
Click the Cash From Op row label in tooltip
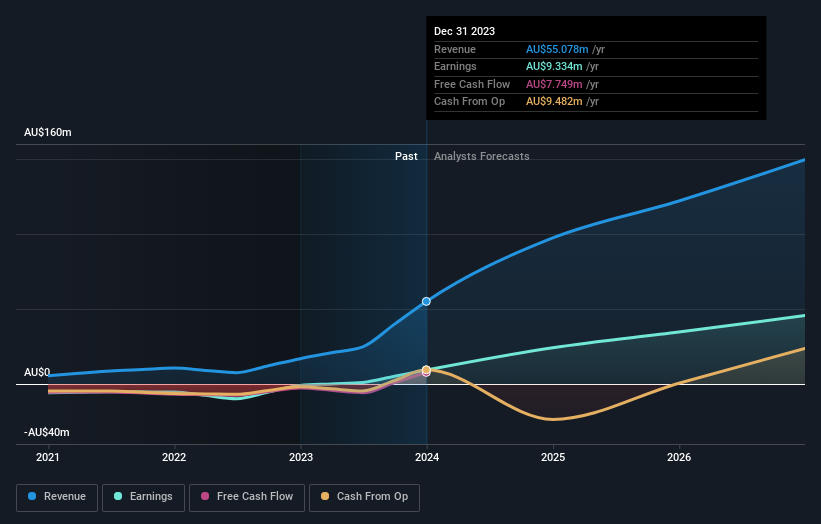pyautogui.click(x=470, y=102)
